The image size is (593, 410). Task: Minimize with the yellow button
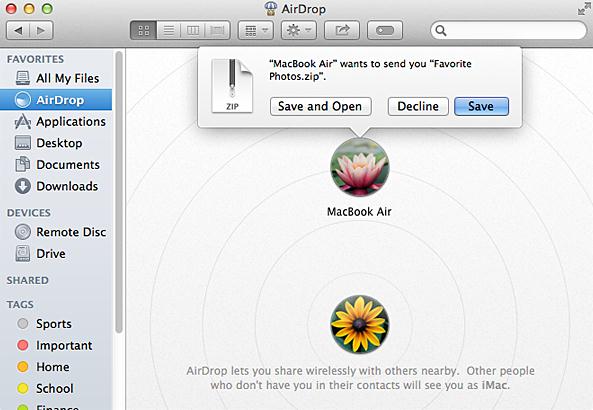click(29, 8)
